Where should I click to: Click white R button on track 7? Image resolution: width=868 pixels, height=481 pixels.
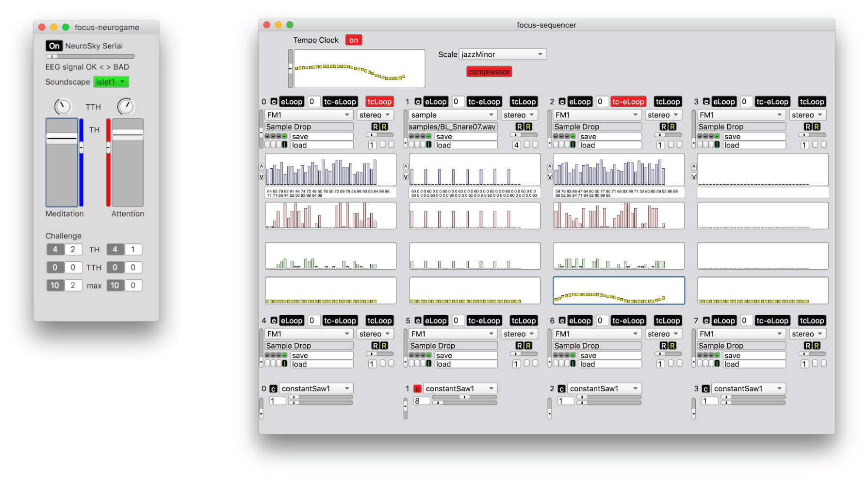807,346
